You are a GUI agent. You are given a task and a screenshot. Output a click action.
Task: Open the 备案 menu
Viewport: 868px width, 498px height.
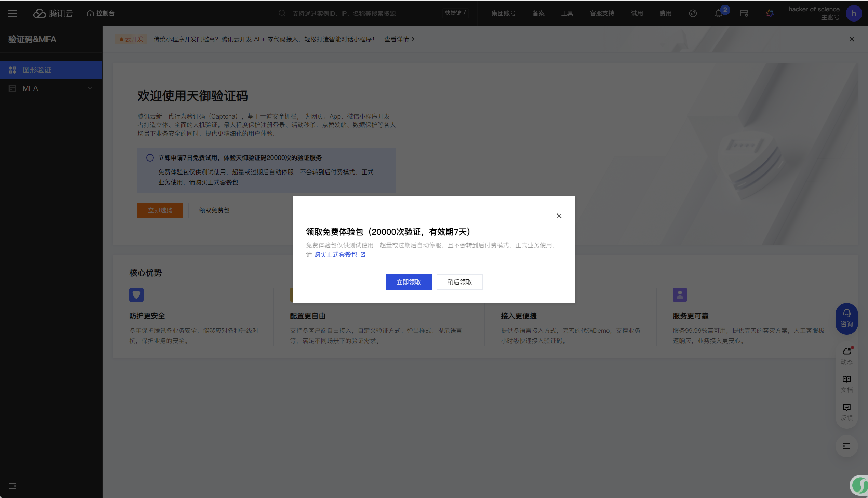coord(538,13)
